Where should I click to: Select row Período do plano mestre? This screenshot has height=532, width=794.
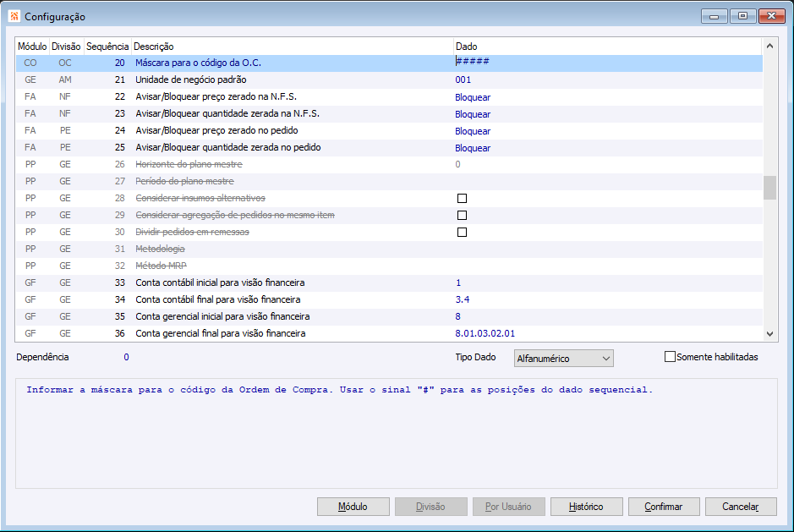tap(389, 181)
